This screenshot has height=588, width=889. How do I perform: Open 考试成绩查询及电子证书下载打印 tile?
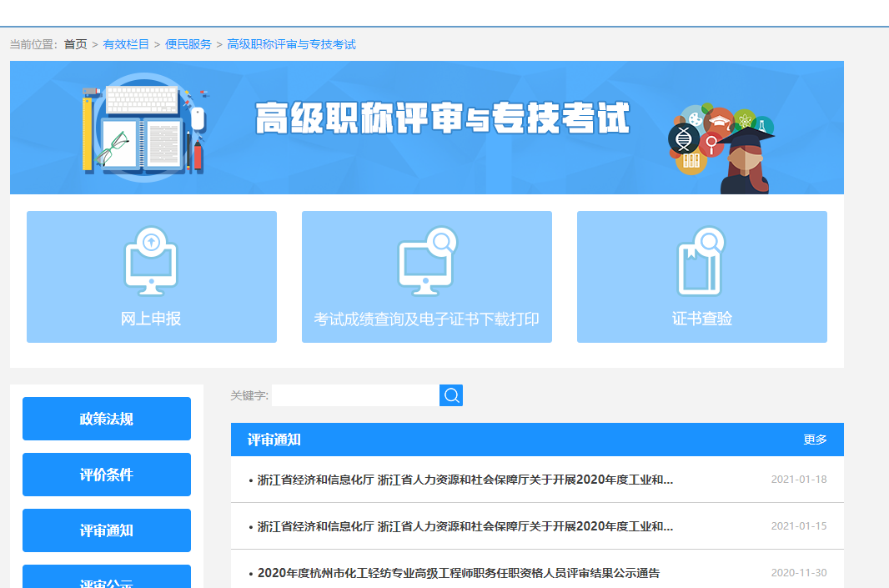coord(426,319)
